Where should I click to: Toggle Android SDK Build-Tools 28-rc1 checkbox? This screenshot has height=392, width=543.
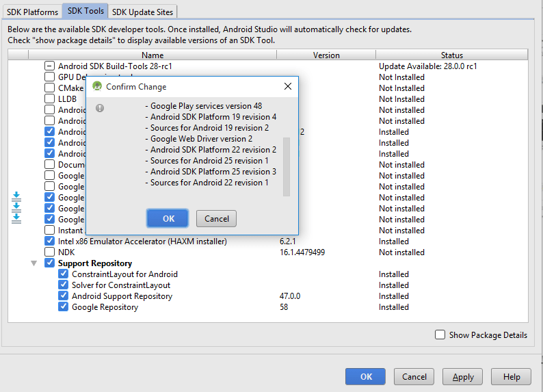pyautogui.click(x=49, y=66)
